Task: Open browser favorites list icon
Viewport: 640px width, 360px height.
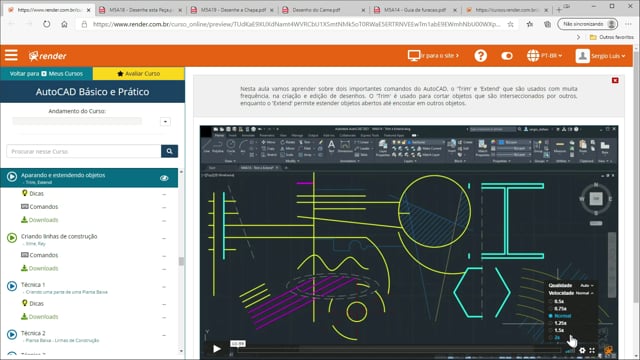Action: click(x=530, y=24)
